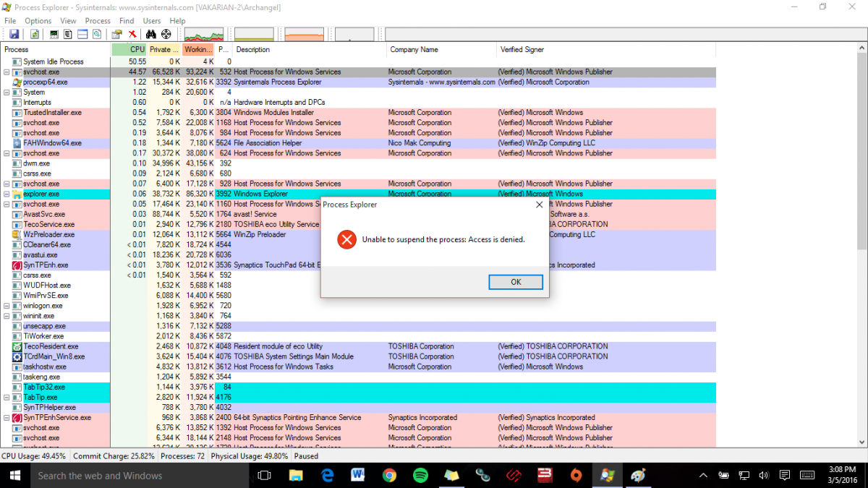The image size is (868, 488).
Task: Sort by the Process column header
Action: (x=56, y=49)
